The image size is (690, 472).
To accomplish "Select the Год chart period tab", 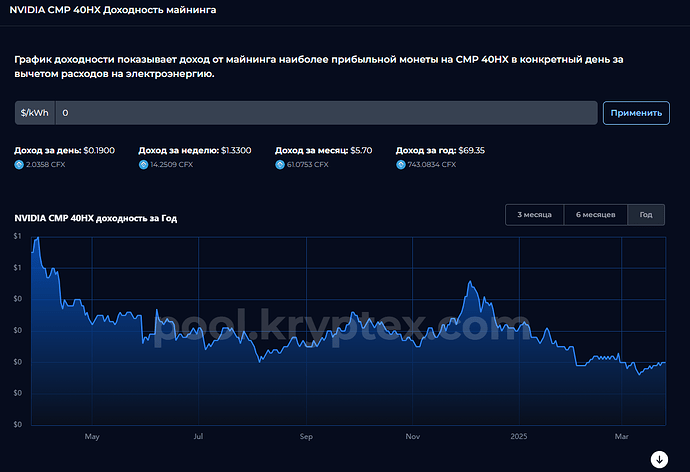I will (x=646, y=215).
